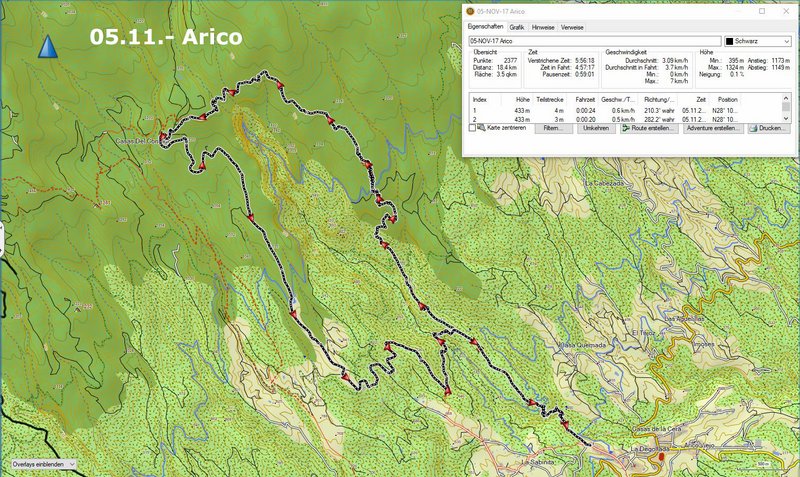Close the 05-NOV-17 Arico dialog
This screenshot has width=800, height=477.
785,11
